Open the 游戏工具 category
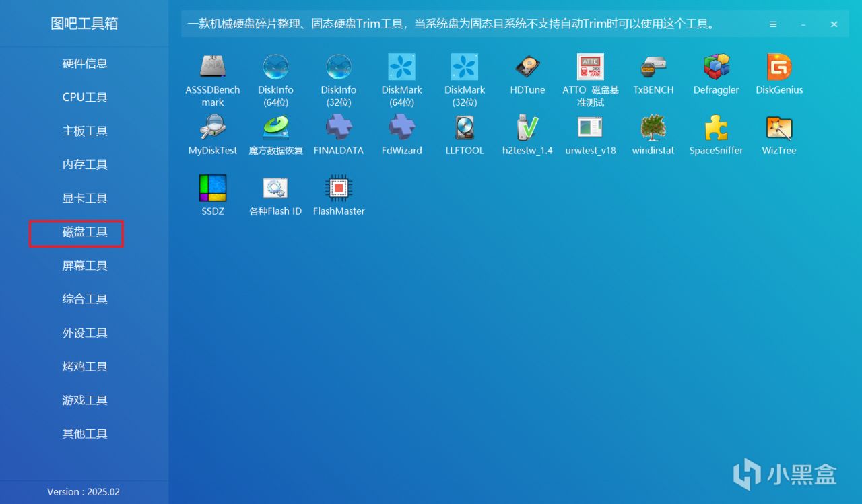 click(x=85, y=400)
